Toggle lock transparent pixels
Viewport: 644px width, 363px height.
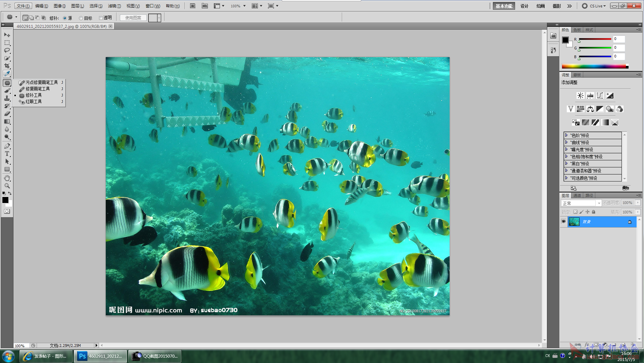[575, 212]
